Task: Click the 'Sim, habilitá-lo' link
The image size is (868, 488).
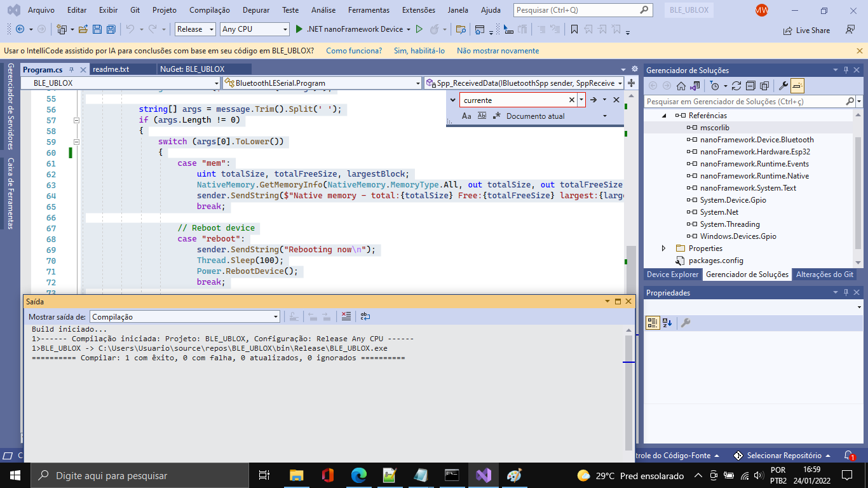Action: point(419,51)
